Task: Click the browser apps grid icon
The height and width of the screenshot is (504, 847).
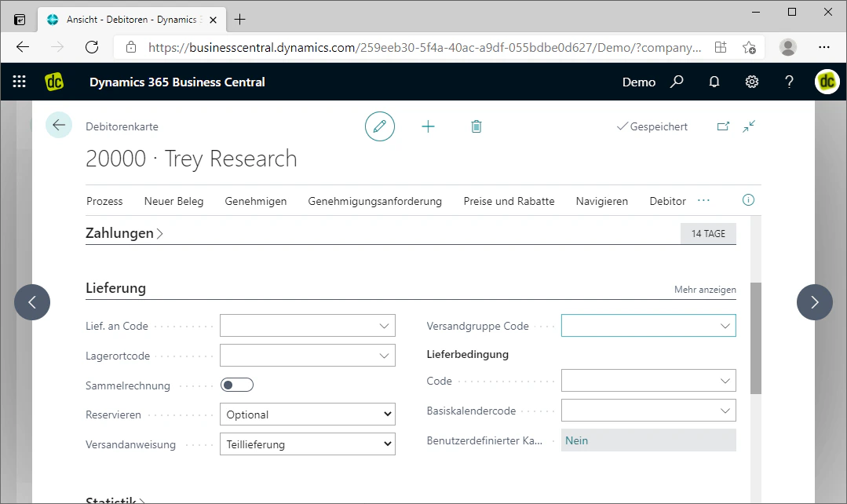Action: tap(721, 47)
